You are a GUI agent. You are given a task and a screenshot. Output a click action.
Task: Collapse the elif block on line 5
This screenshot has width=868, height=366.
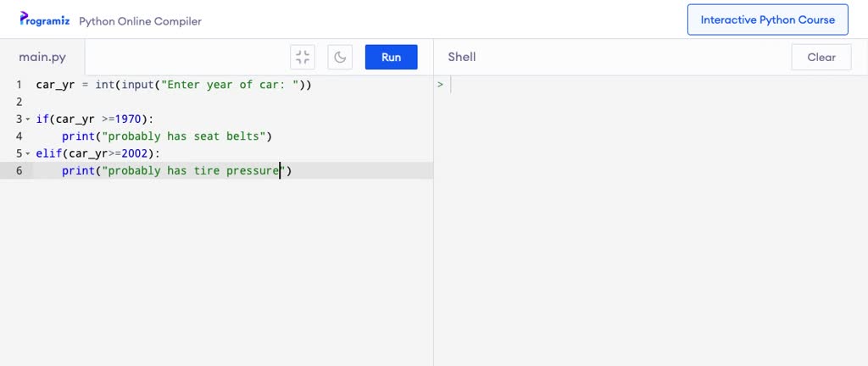click(28, 153)
